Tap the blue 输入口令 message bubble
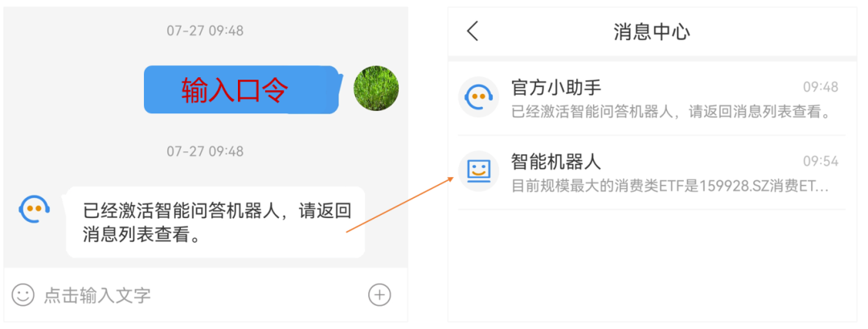This screenshot has width=868, height=329. click(x=242, y=90)
